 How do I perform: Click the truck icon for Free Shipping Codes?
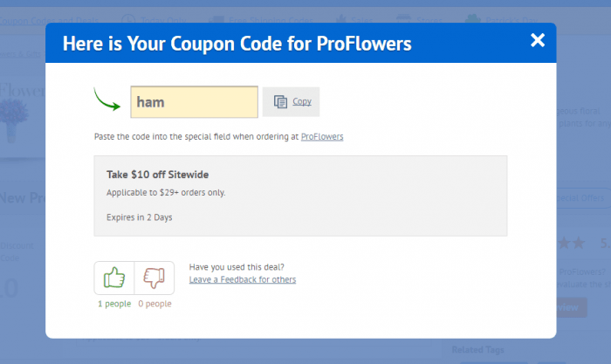216,19
